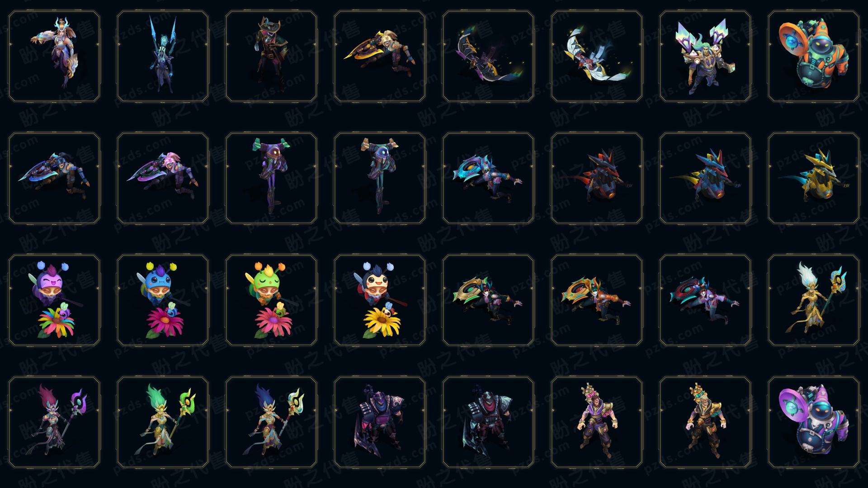Select the purple-capped robot with purple shield
Screen dimensions: 868x488
point(813,422)
